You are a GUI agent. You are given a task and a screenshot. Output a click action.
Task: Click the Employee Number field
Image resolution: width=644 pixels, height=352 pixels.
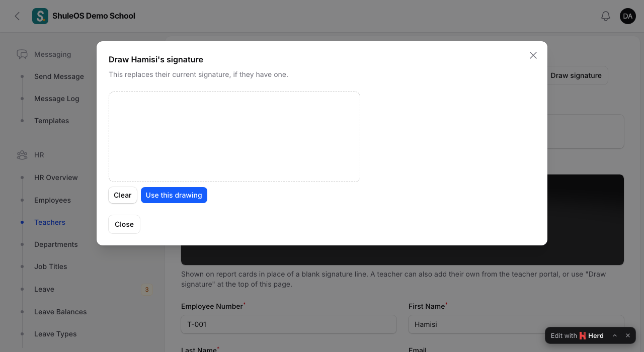289,324
